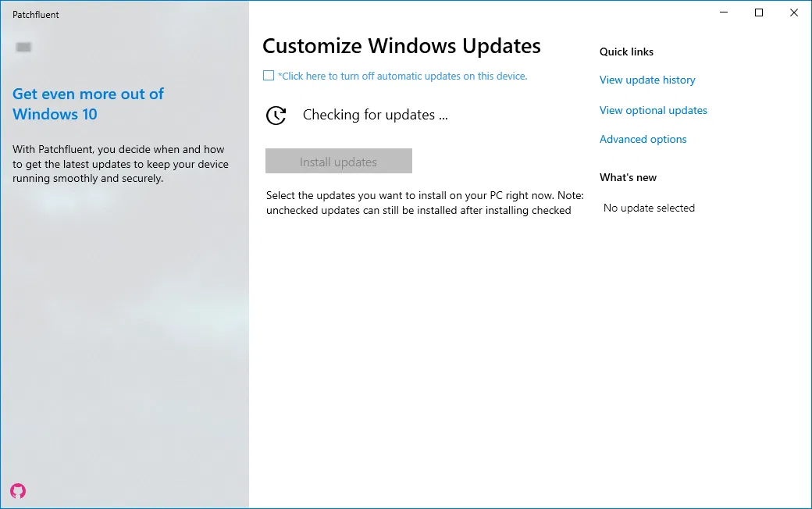Click the 'With Patchfluent, you decide' paragraph
Viewport: 812px width, 509px height.
pyautogui.click(x=120, y=164)
